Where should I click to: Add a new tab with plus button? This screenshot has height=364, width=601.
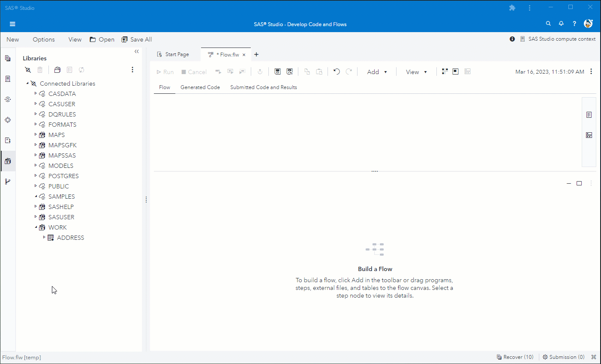(256, 54)
